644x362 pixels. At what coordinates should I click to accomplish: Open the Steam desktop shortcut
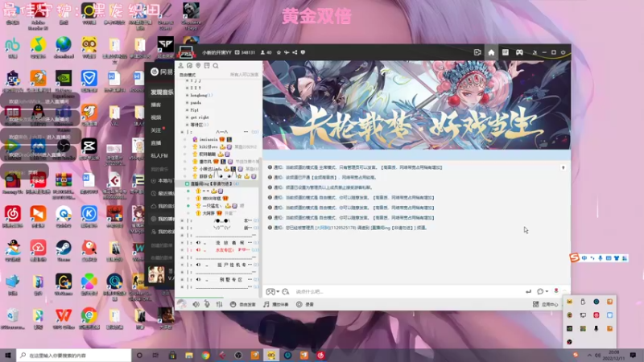point(64,250)
